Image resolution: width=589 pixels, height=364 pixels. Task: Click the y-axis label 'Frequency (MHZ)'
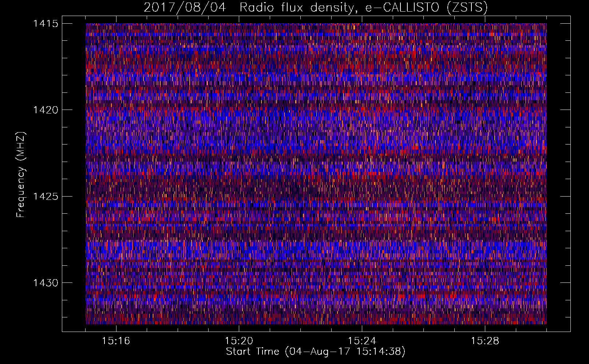pos(21,175)
